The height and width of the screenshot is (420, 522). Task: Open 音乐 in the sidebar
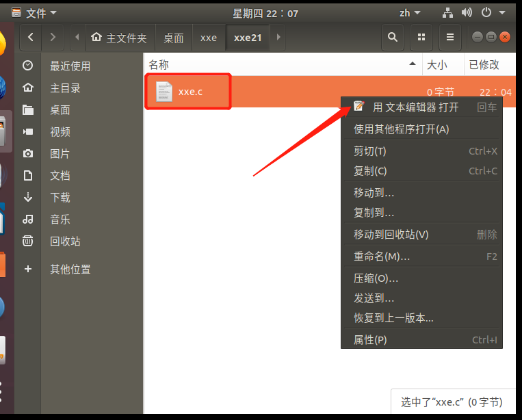pos(60,220)
